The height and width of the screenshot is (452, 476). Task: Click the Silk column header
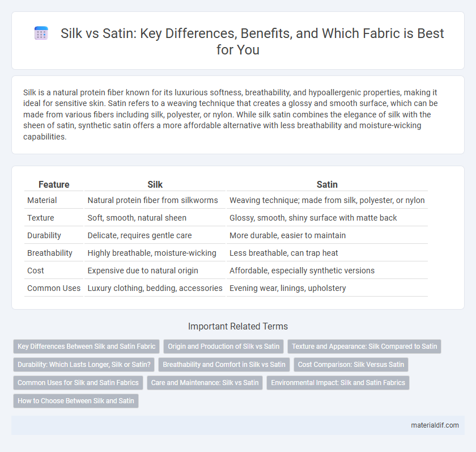[x=155, y=184]
